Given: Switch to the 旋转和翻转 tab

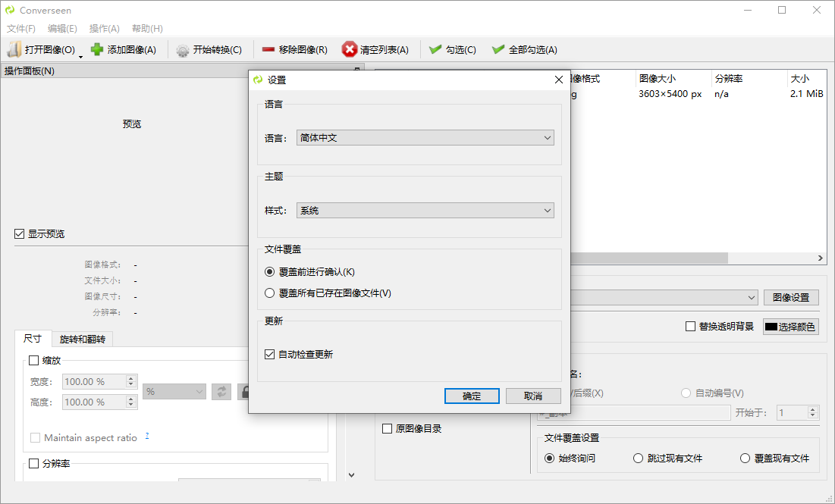Looking at the screenshot, I should tap(81, 339).
